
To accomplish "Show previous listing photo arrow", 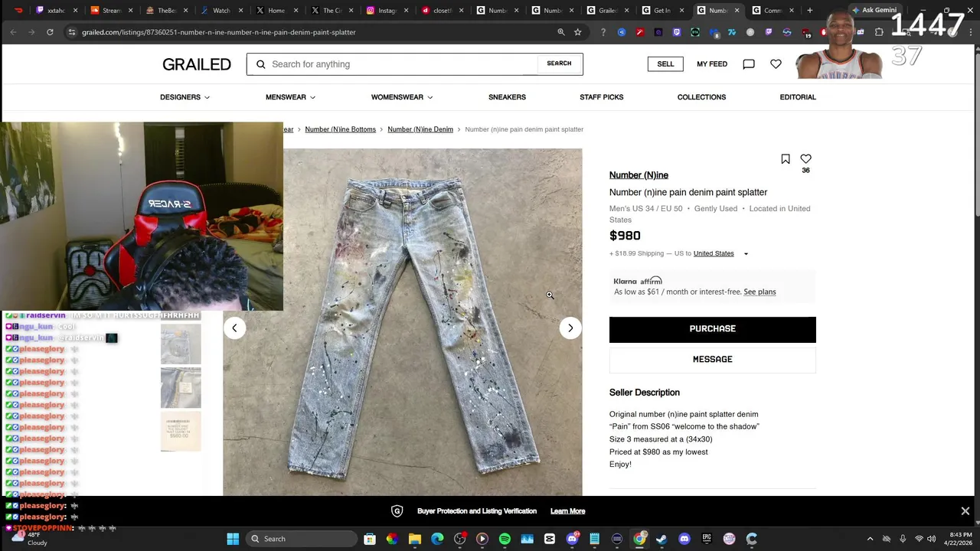I will coord(234,328).
